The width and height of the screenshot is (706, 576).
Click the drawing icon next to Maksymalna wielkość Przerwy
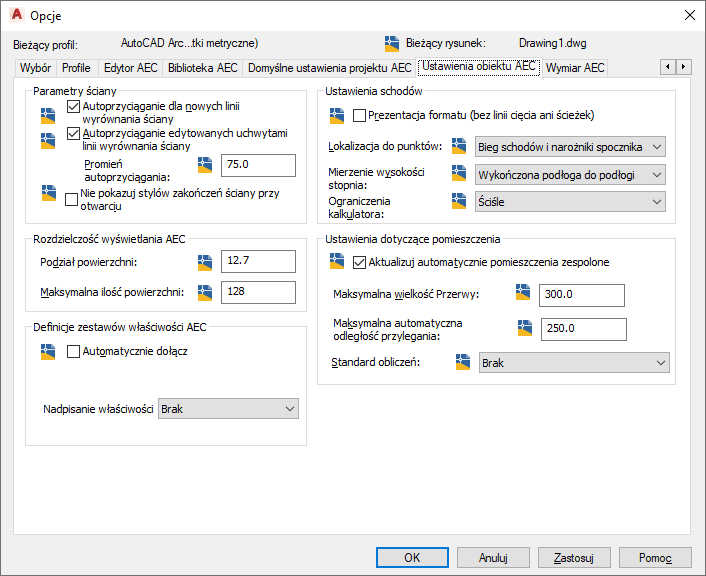pos(523,292)
